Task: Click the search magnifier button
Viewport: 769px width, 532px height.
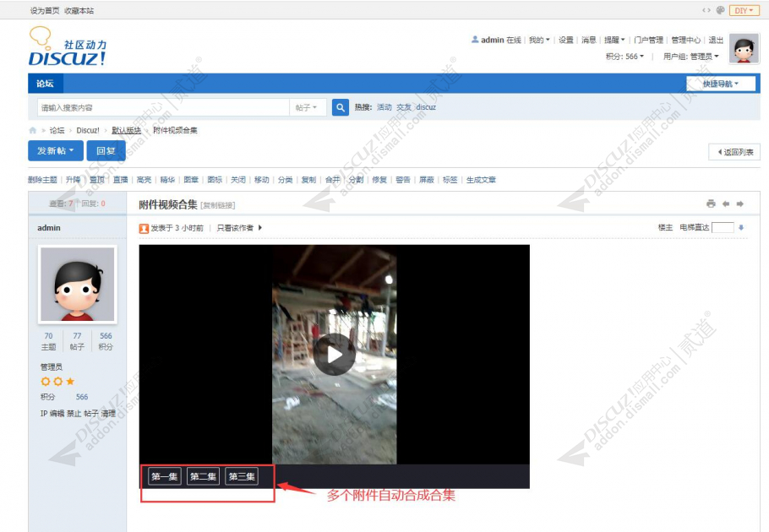Action: point(341,107)
